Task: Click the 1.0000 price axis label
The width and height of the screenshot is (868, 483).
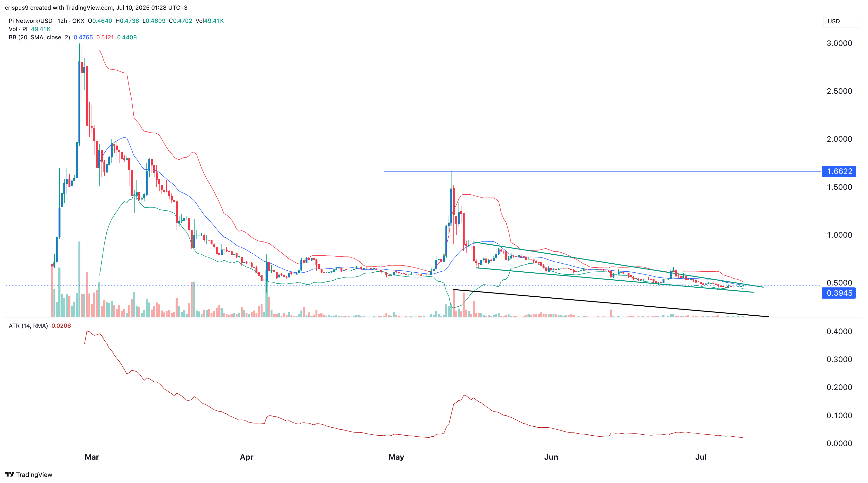Action: pyautogui.click(x=839, y=235)
